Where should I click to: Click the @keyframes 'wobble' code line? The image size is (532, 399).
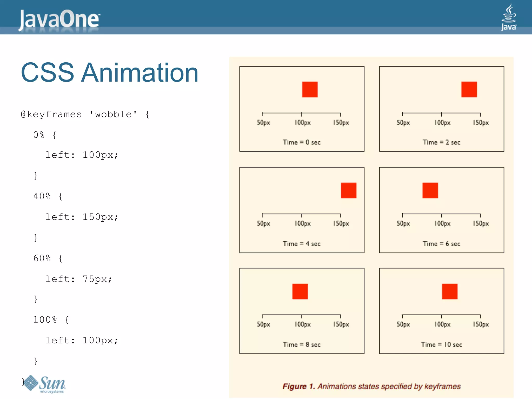coord(85,114)
